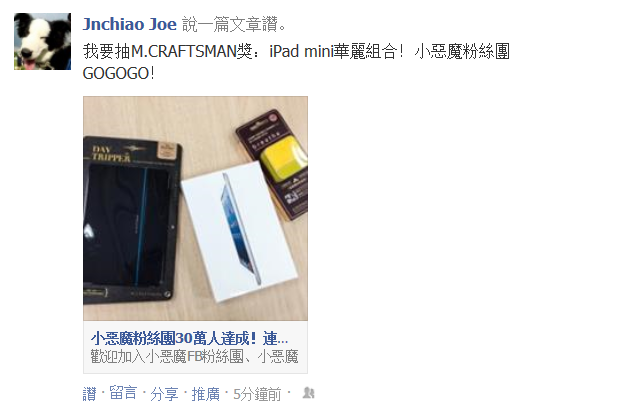Click the friends audience icon after the timestamp
The image size is (630, 416).
(x=308, y=393)
